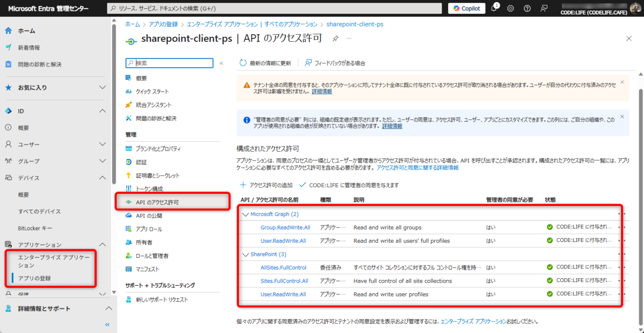
Task: Open Sites.FullControl.All permission link
Action: 284,281
